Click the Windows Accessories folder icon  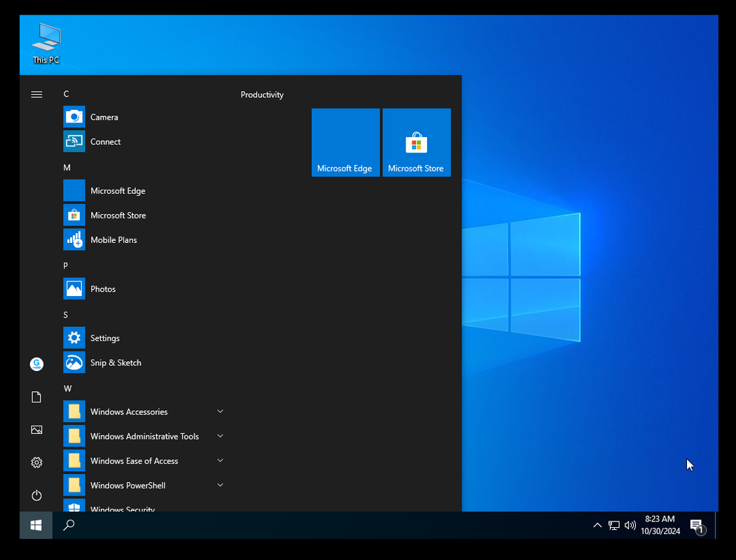[74, 412]
